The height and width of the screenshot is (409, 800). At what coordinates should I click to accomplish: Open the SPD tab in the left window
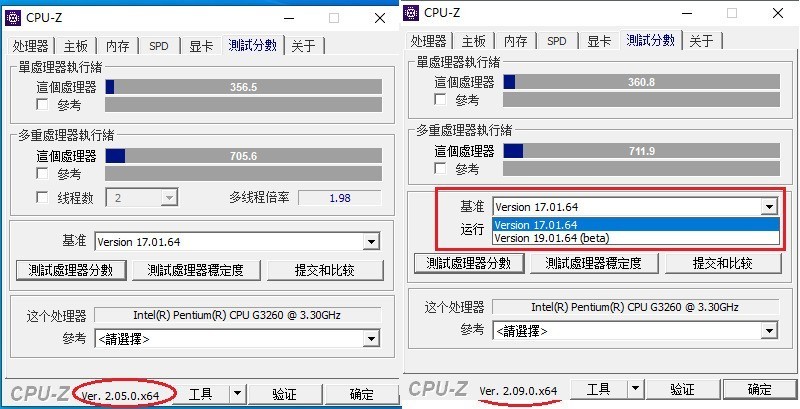point(159,46)
